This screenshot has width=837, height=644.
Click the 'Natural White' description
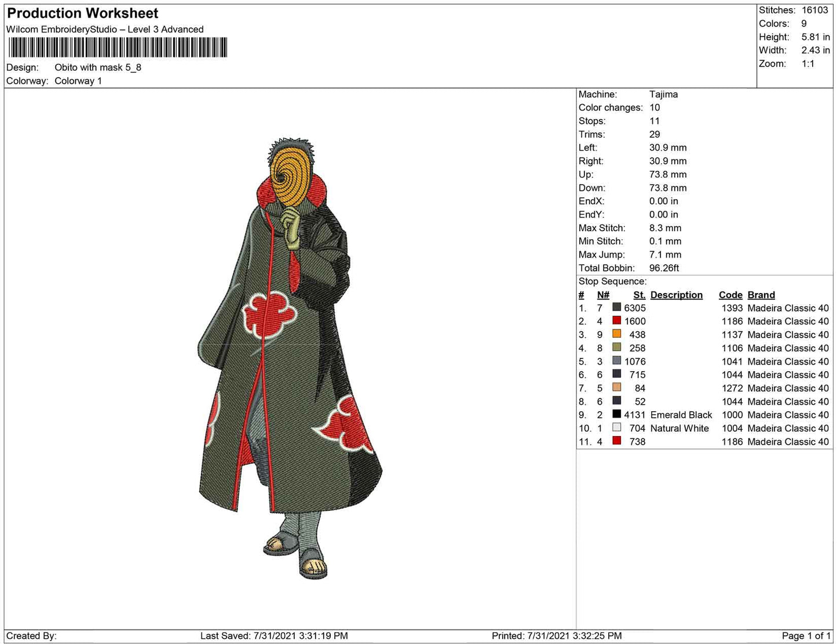click(679, 428)
